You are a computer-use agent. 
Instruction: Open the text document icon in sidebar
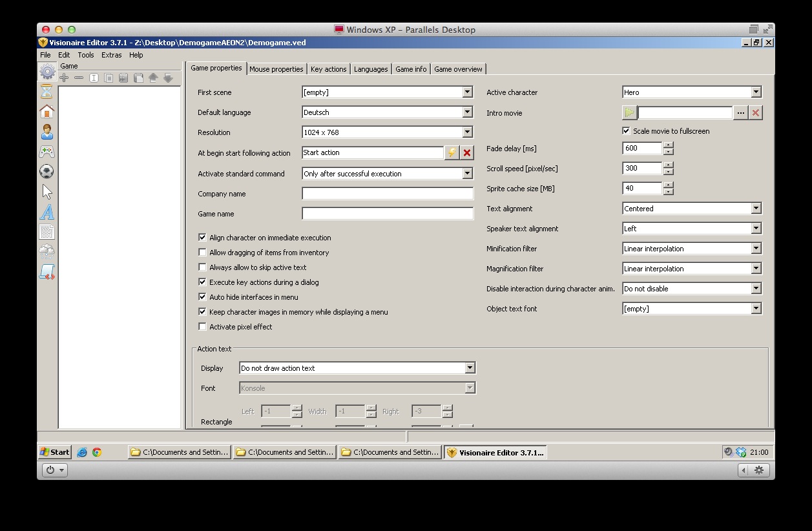pos(47,231)
